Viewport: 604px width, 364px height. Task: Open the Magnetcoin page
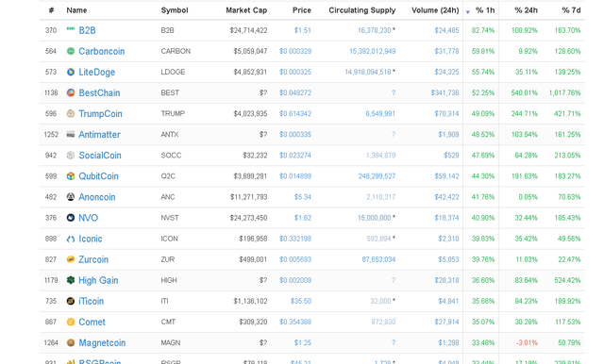click(102, 343)
